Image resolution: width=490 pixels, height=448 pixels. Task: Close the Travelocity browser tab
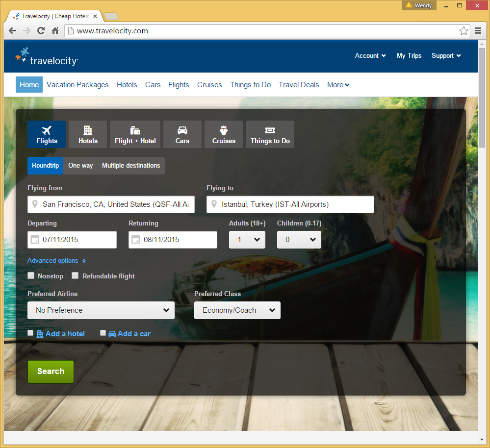click(x=95, y=16)
